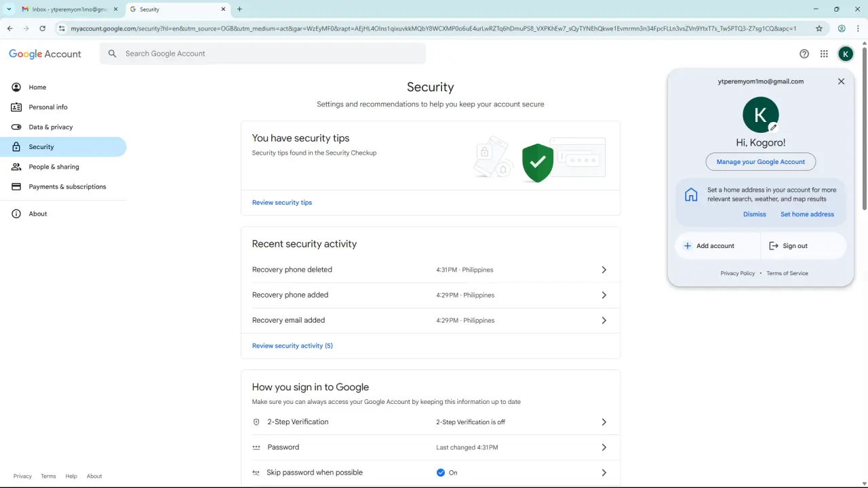Expand Recovery phone deleted activity chevron

tap(604, 270)
